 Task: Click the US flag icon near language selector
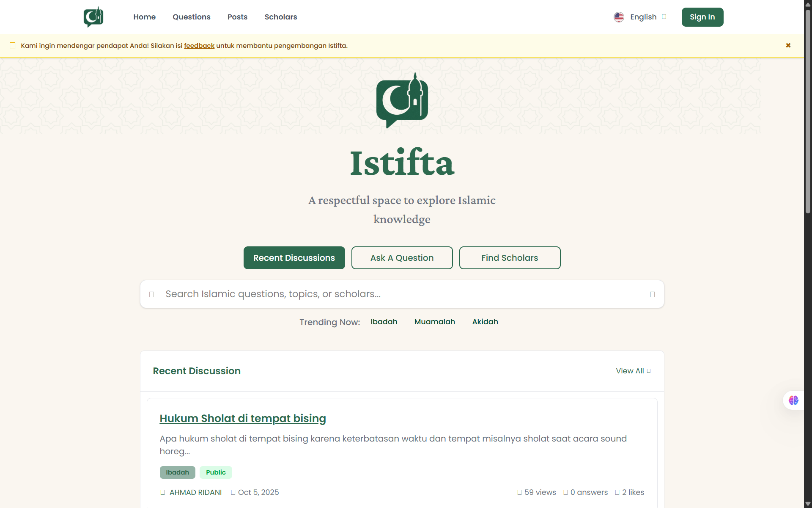click(x=619, y=17)
